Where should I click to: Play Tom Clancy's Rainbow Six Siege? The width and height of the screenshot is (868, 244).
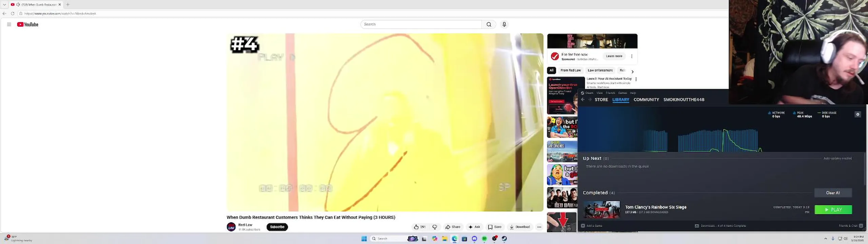tap(833, 210)
